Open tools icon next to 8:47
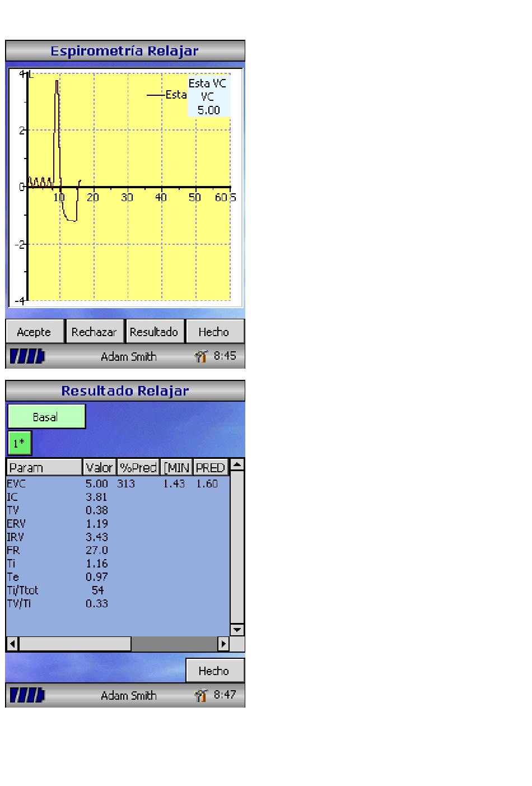Viewport: 532px width, 786px height. coord(201,695)
